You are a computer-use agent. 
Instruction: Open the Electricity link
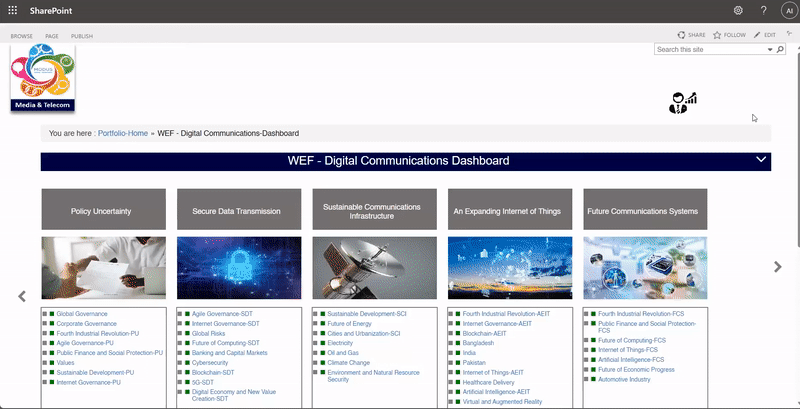pyautogui.click(x=340, y=343)
